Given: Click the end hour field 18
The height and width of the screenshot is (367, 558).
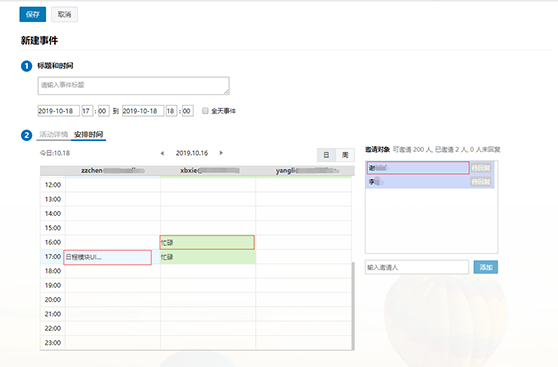Looking at the screenshot, I should [171, 111].
